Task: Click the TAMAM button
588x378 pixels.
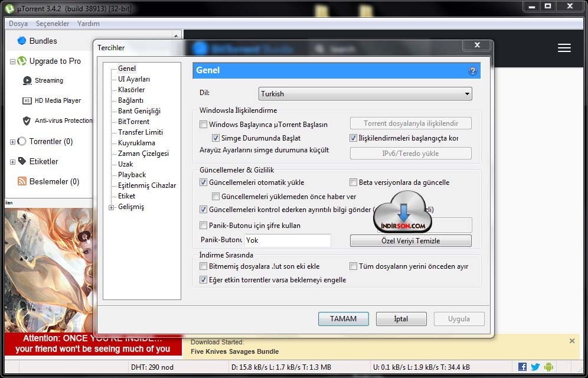Action: [343, 319]
